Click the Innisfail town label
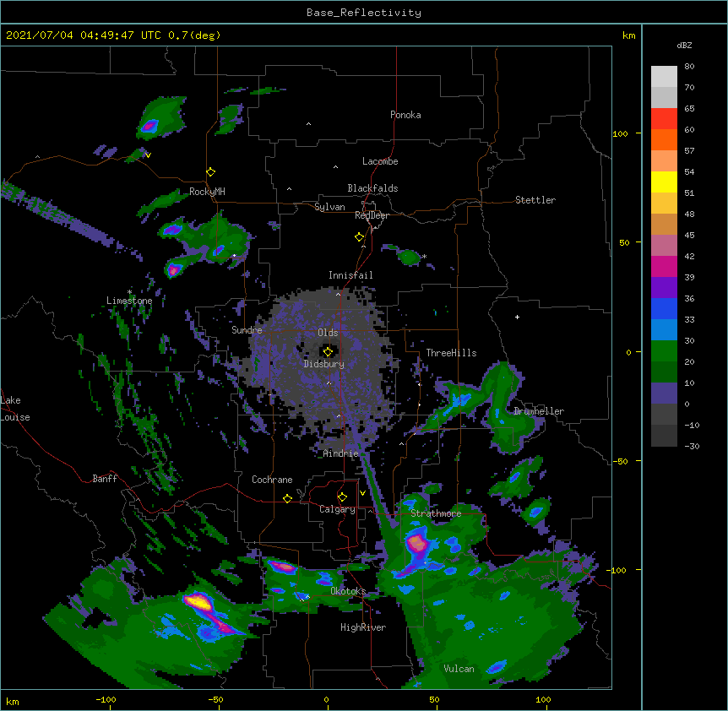728x711 pixels. [x=350, y=275]
